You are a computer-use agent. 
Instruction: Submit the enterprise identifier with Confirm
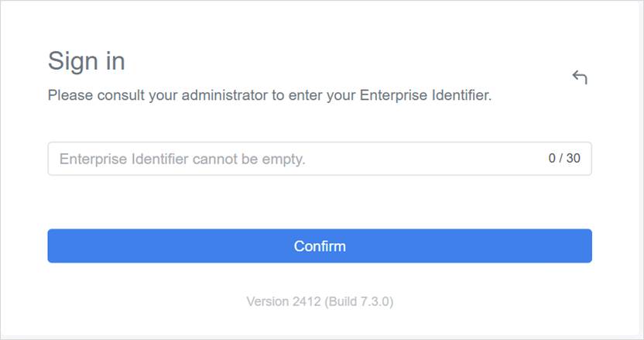pos(320,246)
